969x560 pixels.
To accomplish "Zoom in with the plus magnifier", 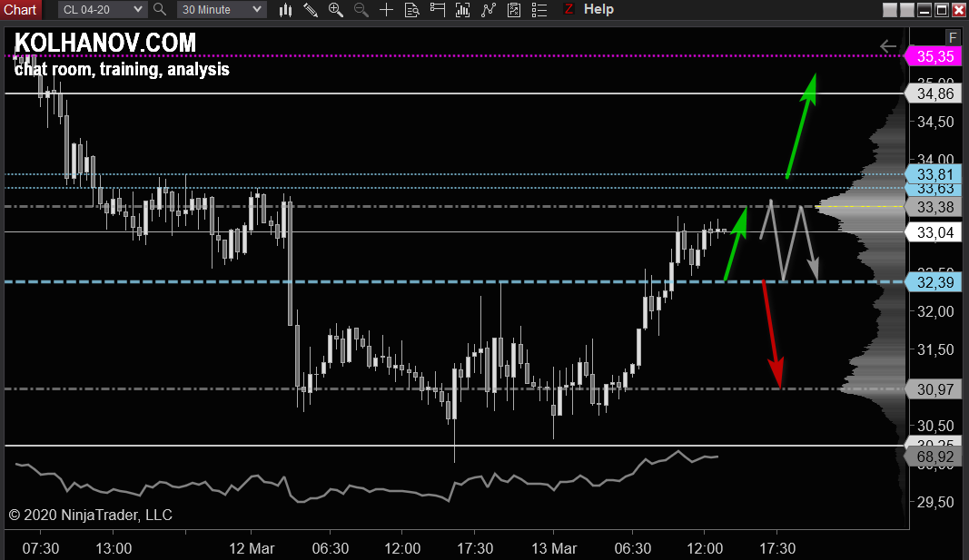I will pos(336,9).
